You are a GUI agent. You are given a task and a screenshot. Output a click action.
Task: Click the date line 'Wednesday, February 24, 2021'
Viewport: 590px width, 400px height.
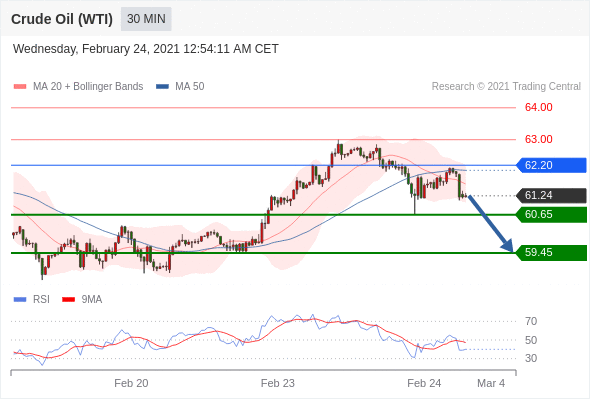click(x=146, y=49)
